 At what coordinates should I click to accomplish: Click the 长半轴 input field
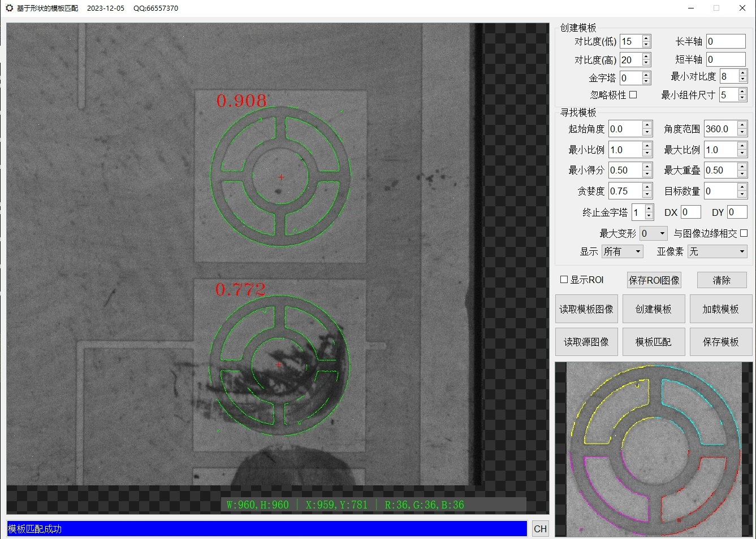(x=726, y=41)
